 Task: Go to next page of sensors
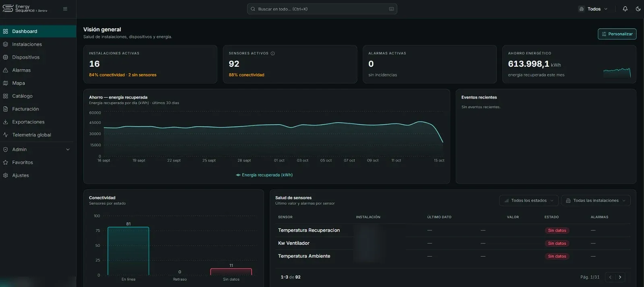coord(620,277)
